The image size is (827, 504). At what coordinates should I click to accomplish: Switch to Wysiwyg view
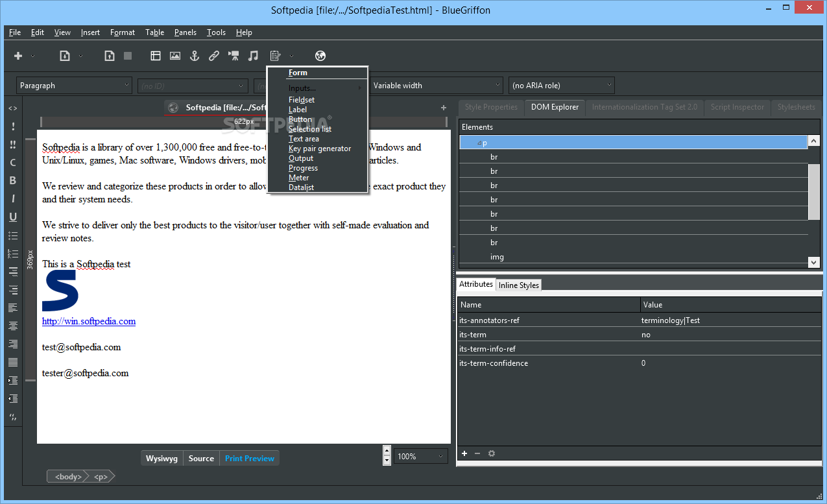(162, 459)
